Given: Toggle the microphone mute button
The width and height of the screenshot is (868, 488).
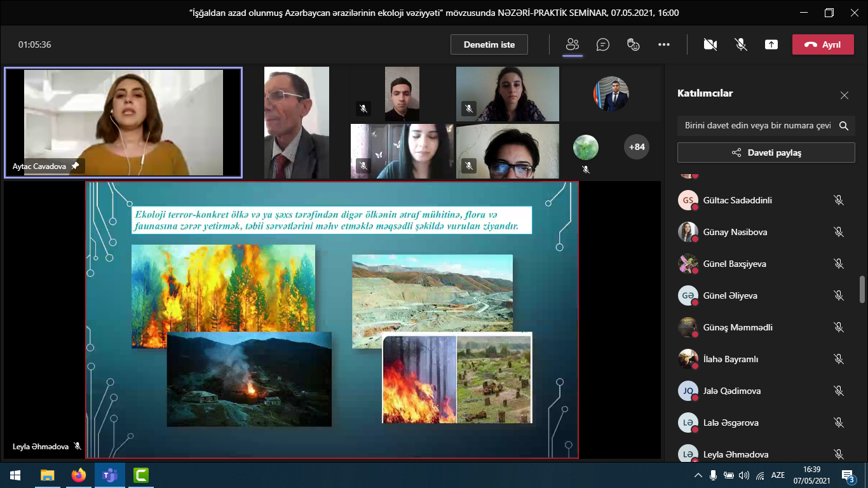Looking at the screenshot, I should [740, 44].
